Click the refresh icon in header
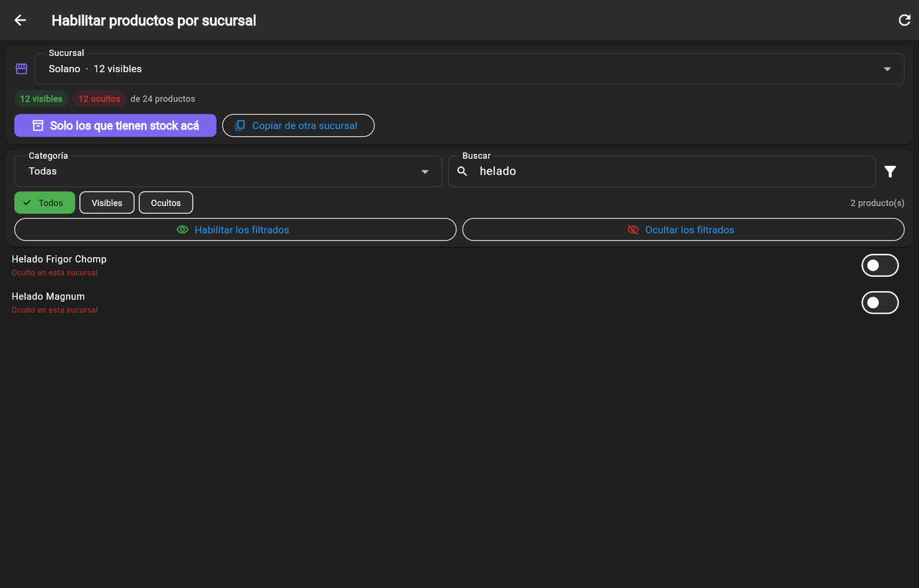919x588 pixels. 904,20
